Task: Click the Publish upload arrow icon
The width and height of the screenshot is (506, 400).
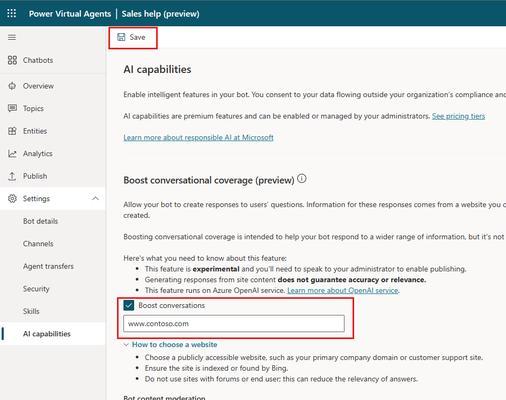Action: pos(12,176)
